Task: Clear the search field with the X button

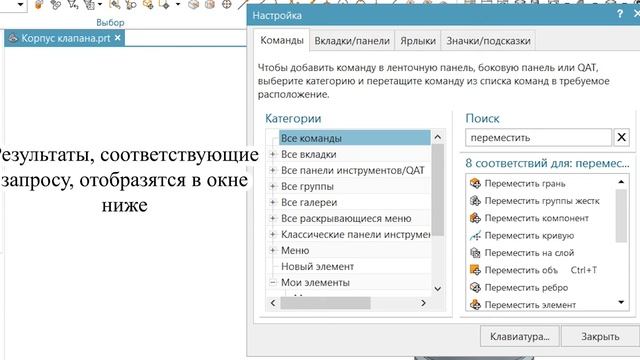Action: click(622, 137)
